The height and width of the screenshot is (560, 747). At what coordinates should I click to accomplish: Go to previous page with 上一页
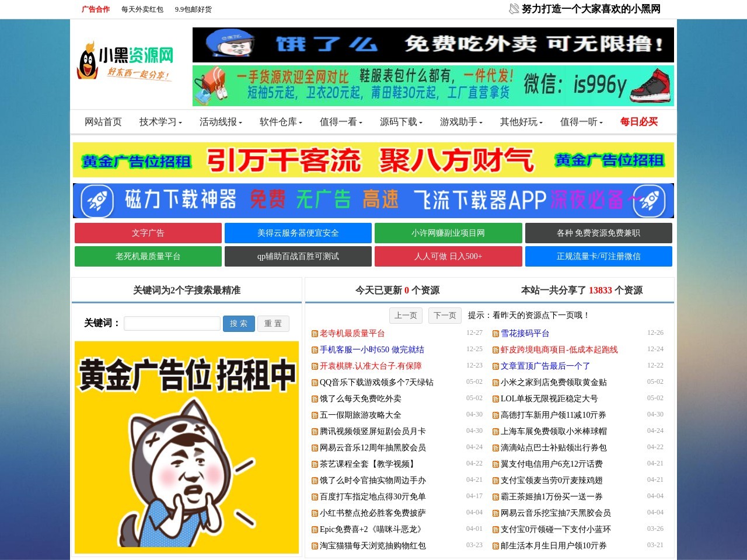406,316
